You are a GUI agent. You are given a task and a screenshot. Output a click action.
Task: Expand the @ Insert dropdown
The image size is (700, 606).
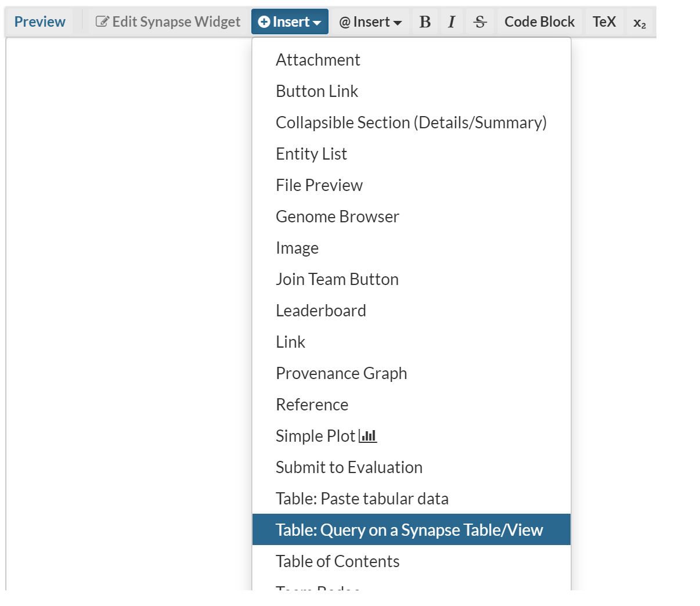click(x=370, y=21)
